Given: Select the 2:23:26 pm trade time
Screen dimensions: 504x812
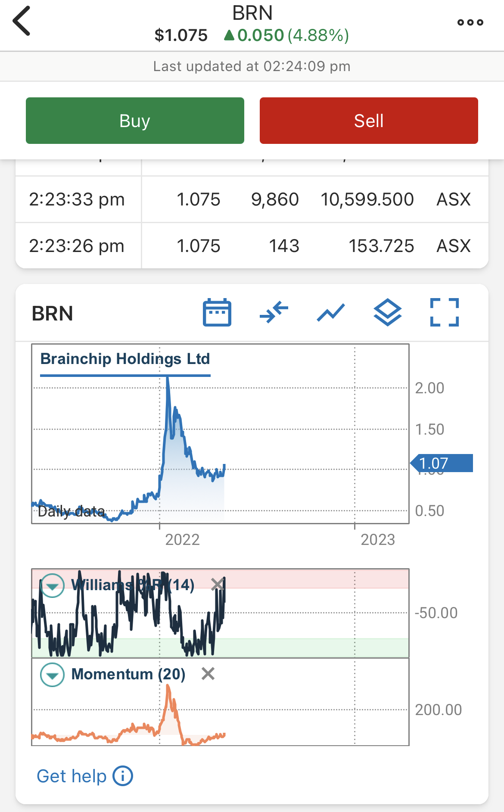Looking at the screenshot, I should click(77, 246).
